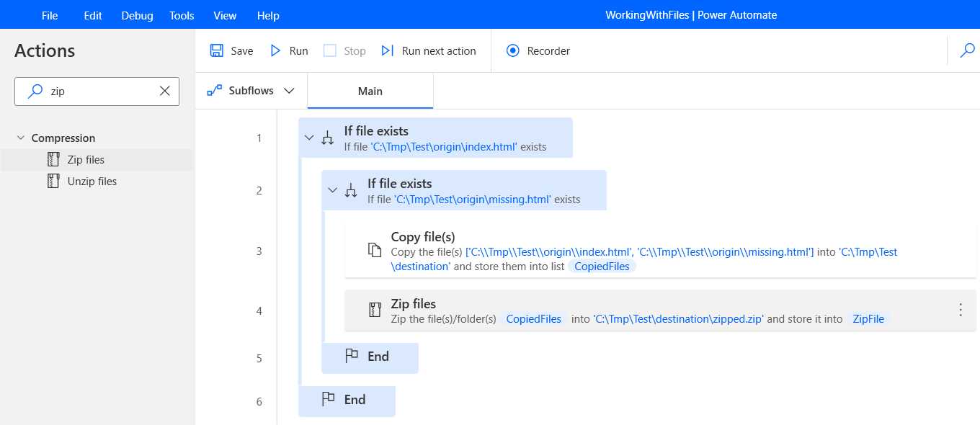980x425 pixels.
Task: Click the Recorder icon
Action: coord(513,50)
